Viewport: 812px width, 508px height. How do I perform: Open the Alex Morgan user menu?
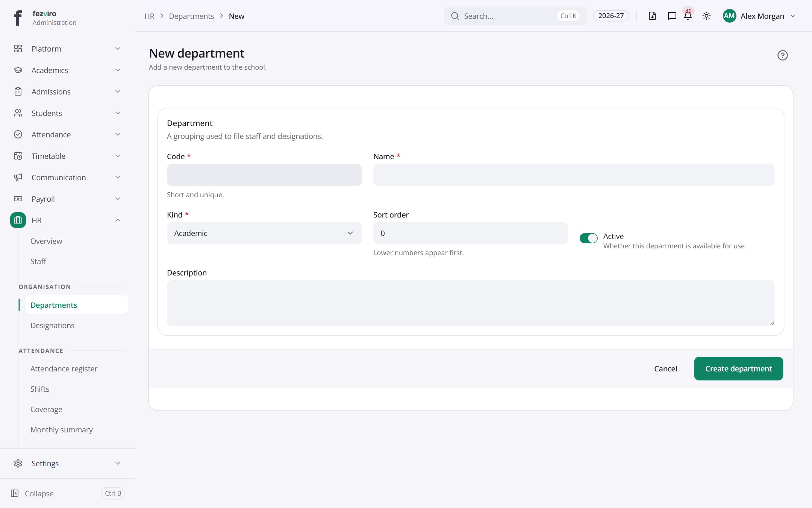(759, 16)
